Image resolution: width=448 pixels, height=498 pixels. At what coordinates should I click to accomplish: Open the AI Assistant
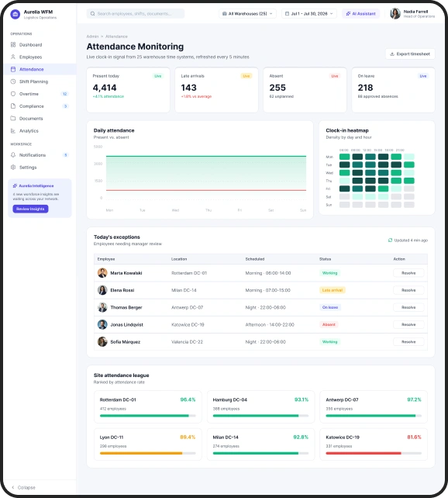point(360,14)
